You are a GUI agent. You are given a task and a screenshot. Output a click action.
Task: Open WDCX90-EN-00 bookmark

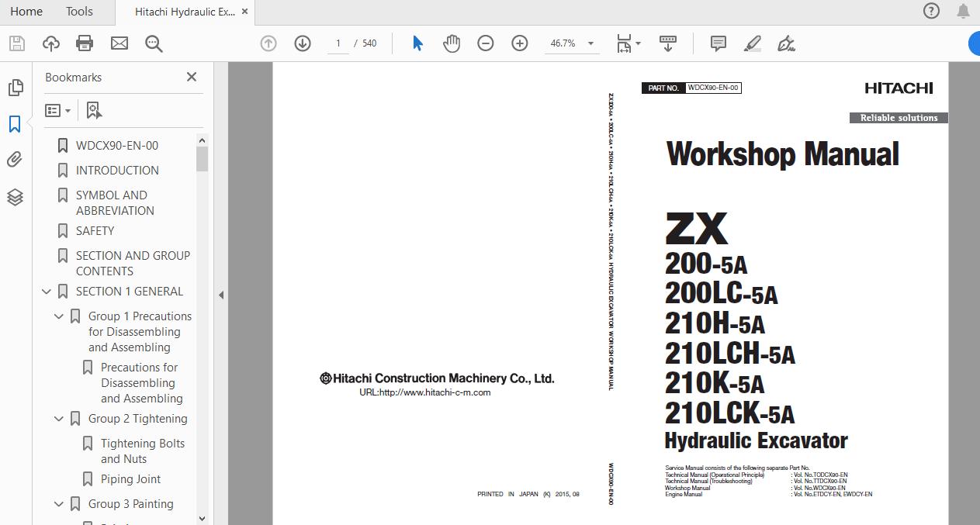(117, 145)
